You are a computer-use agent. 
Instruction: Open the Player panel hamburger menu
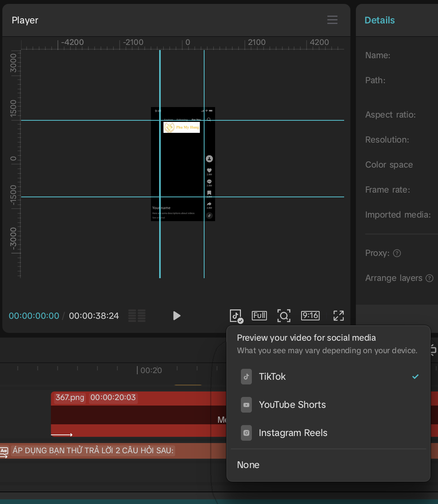[332, 20]
